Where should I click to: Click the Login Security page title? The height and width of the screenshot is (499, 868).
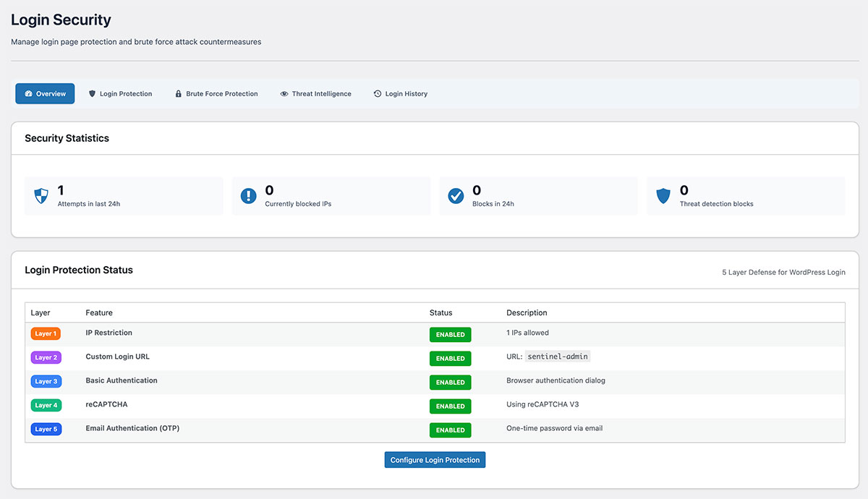click(61, 20)
